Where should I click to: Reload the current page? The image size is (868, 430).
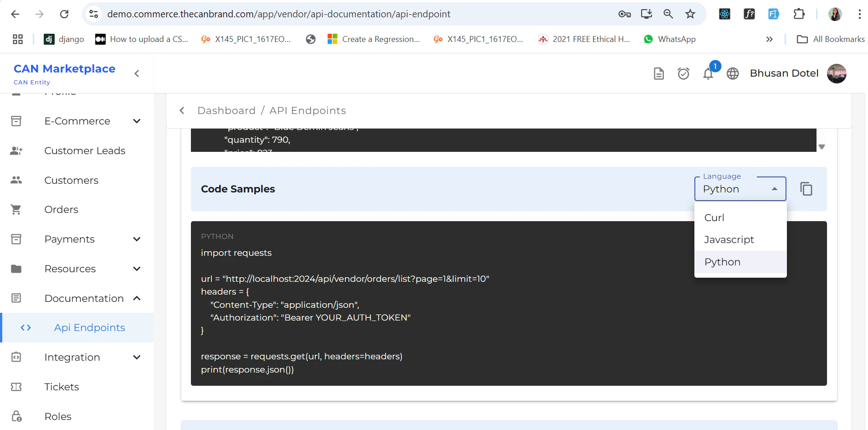(x=64, y=14)
